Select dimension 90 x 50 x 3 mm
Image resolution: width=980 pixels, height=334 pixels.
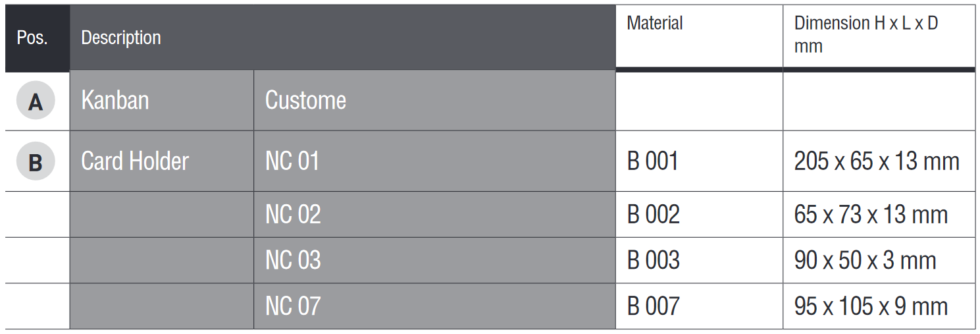point(865,260)
